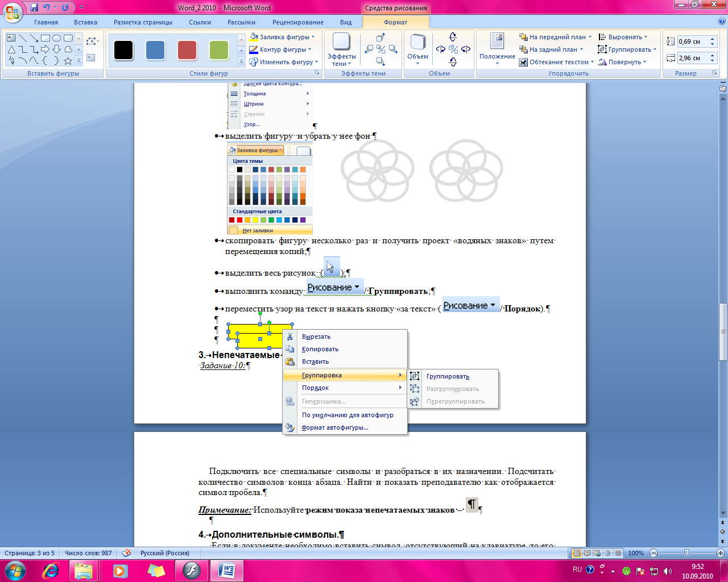Screen dimensions: 728x582
Task: Open the Windows Start menu
Action: coord(15,570)
